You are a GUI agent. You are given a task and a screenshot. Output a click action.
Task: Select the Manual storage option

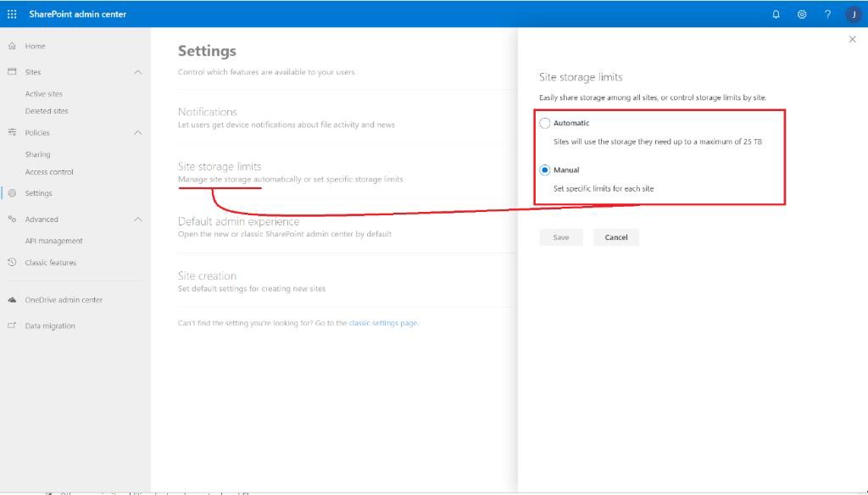545,170
